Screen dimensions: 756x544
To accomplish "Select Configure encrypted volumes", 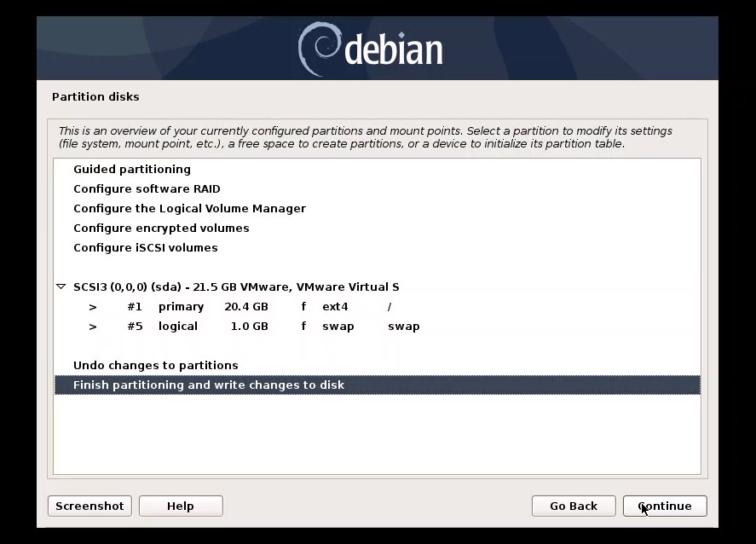I will (x=161, y=229).
